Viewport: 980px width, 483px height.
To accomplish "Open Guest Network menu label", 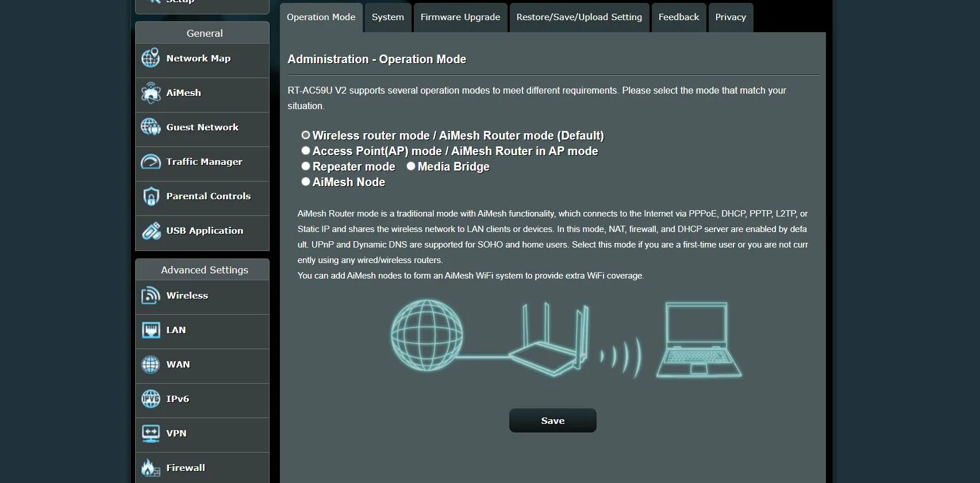I will tap(202, 127).
